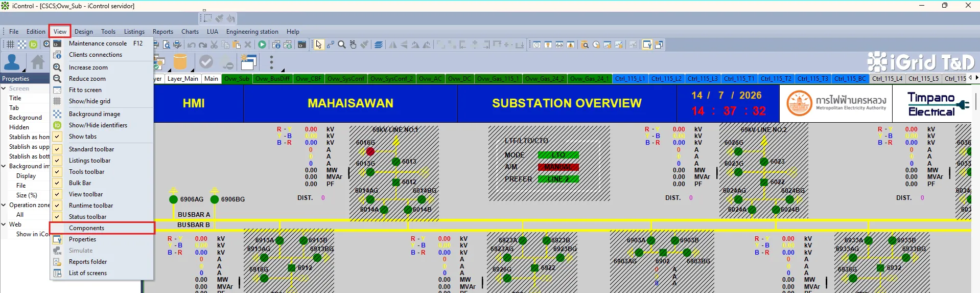Viewport: 980px width, 293px height.
Task: Click the warning alarm list toolbar icon
Action: coord(571,45)
